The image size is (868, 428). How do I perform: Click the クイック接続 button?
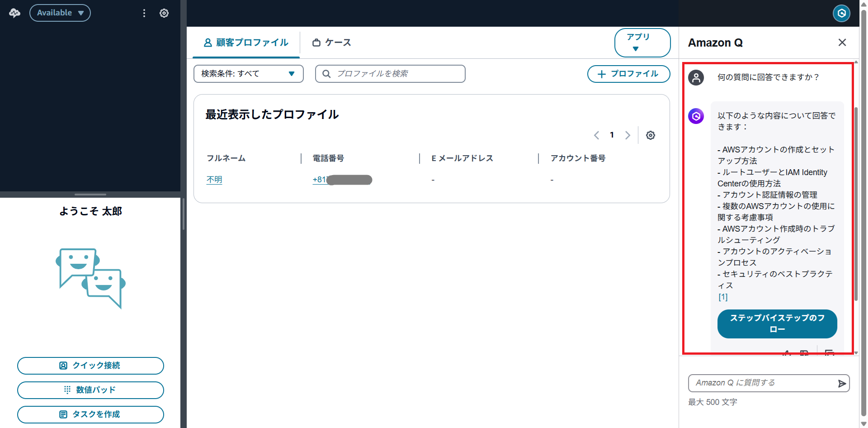click(x=90, y=366)
